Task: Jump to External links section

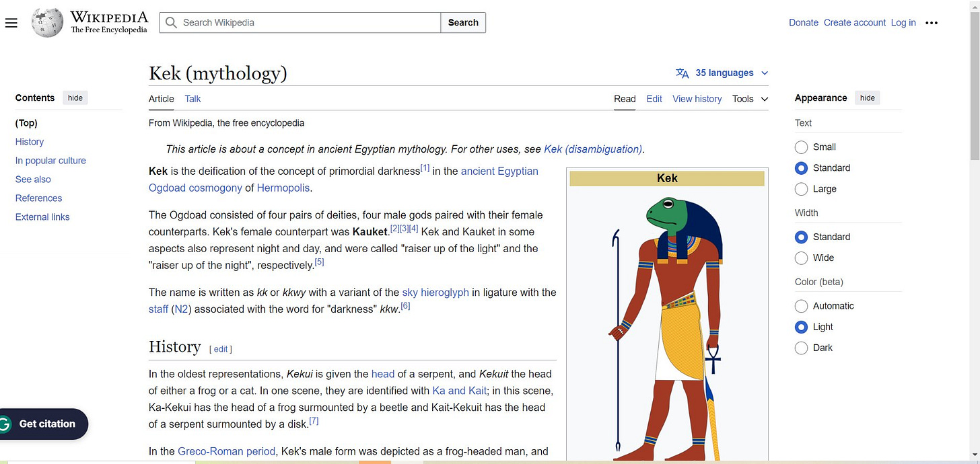Action: click(x=42, y=217)
